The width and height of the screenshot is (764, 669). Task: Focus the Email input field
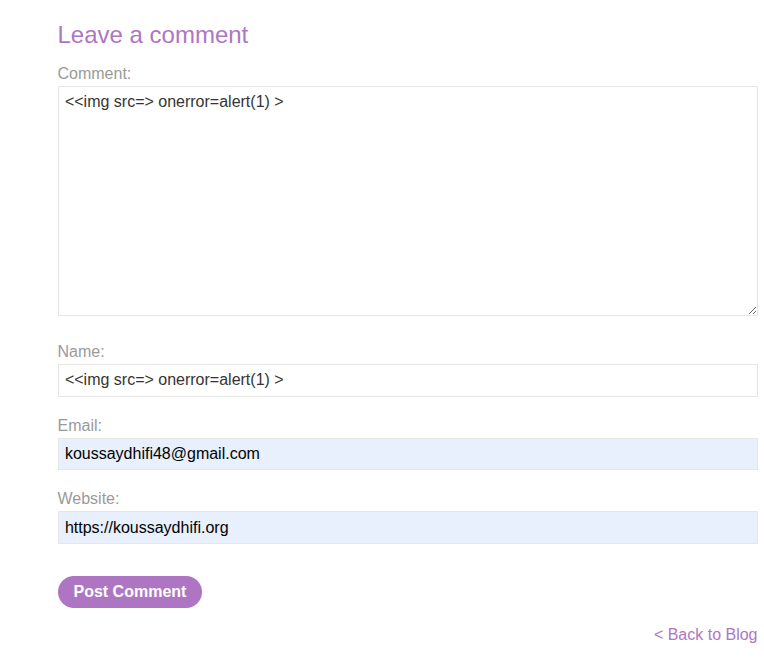[x=407, y=454]
